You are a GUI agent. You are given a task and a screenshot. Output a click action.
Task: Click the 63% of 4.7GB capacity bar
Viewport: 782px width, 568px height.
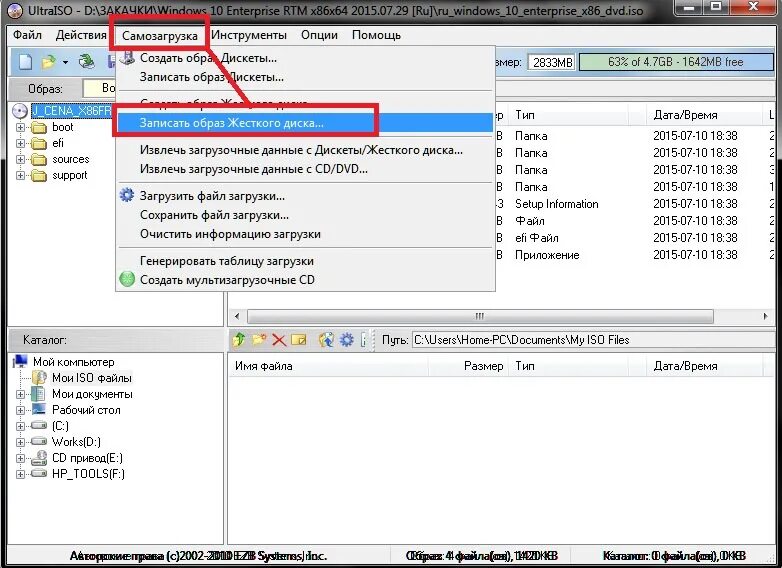(676, 62)
